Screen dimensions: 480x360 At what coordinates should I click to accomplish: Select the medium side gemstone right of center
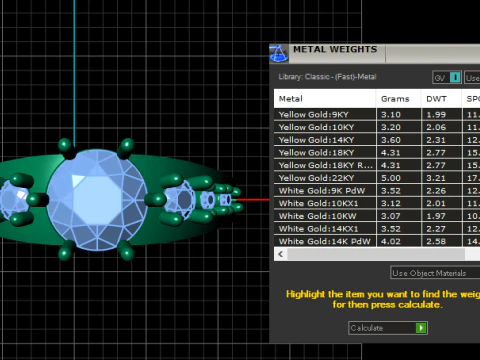tap(180, 200)
